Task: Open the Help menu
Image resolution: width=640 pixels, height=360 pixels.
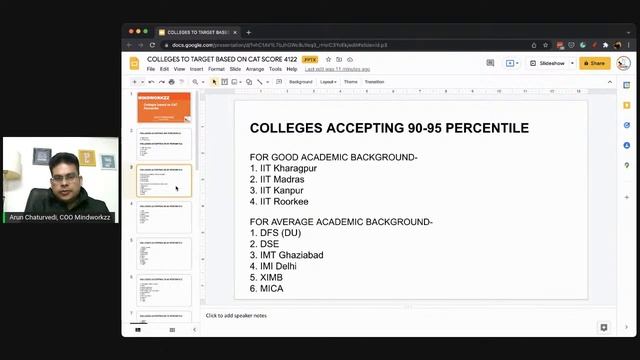Action: (291, 69)
